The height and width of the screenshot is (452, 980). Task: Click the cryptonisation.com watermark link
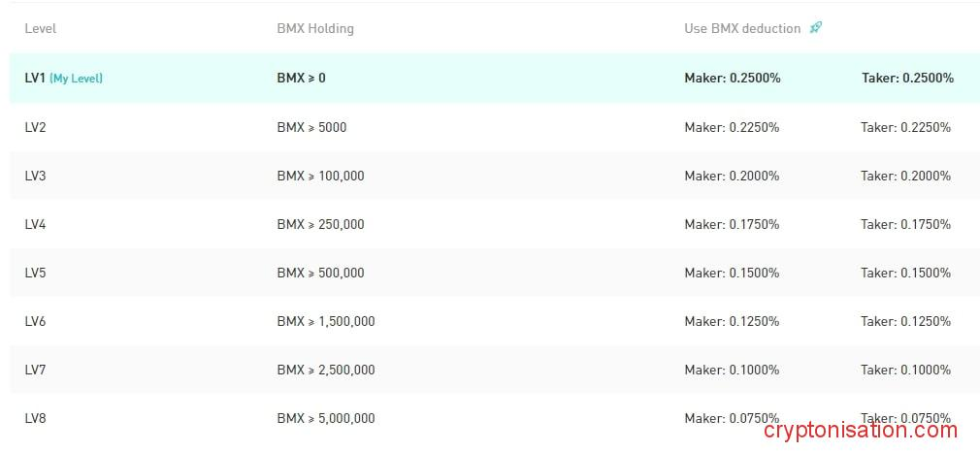[x=861, y=431]
